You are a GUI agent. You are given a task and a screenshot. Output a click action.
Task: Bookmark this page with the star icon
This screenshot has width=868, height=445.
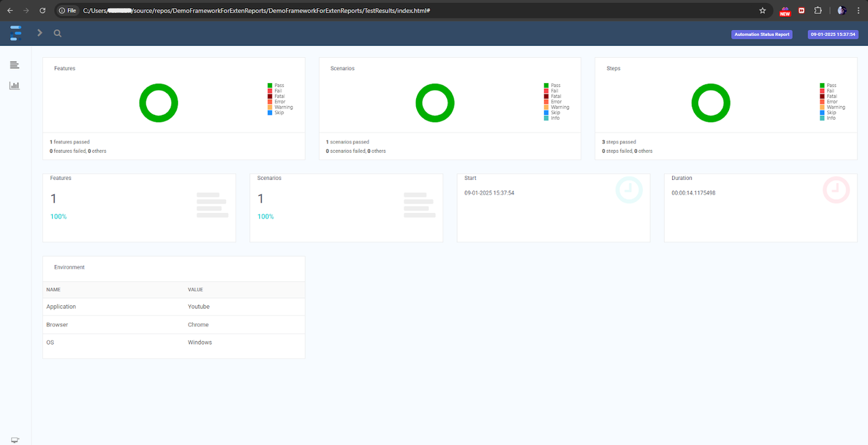(x=763, y=11)
